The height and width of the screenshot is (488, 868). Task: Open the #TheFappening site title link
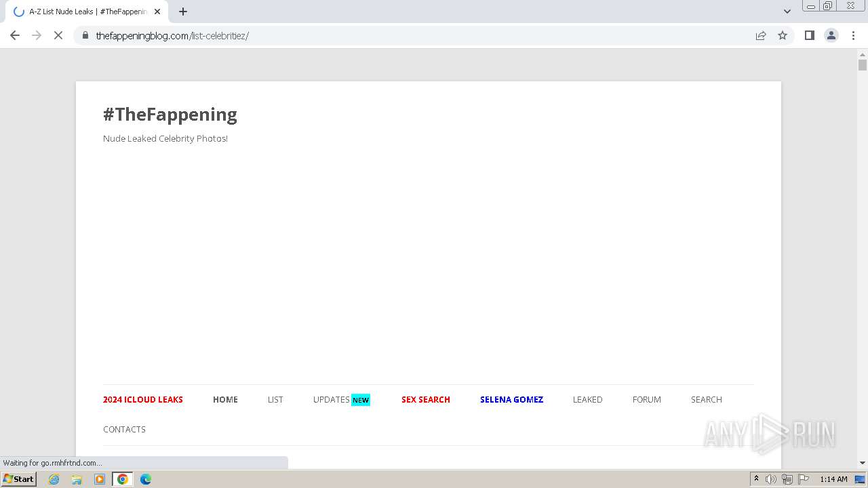(x=170, y=114)
